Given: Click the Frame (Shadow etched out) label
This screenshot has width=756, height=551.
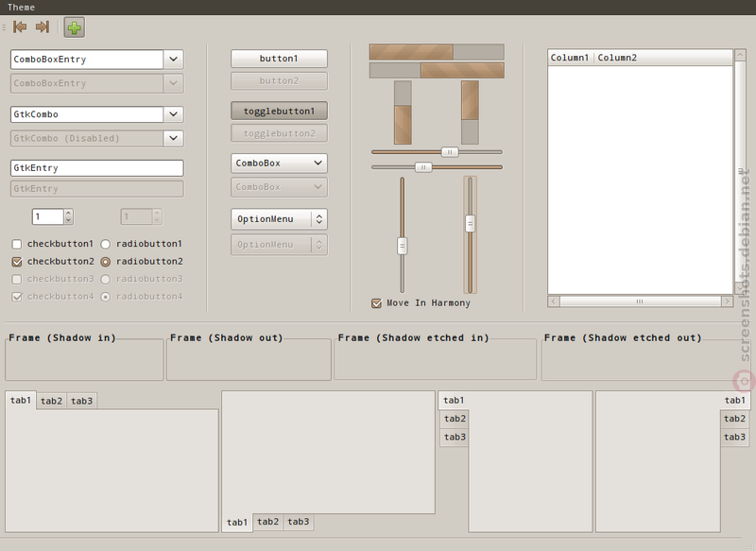Looking at the screenshot, I should [x=623, y=338].
